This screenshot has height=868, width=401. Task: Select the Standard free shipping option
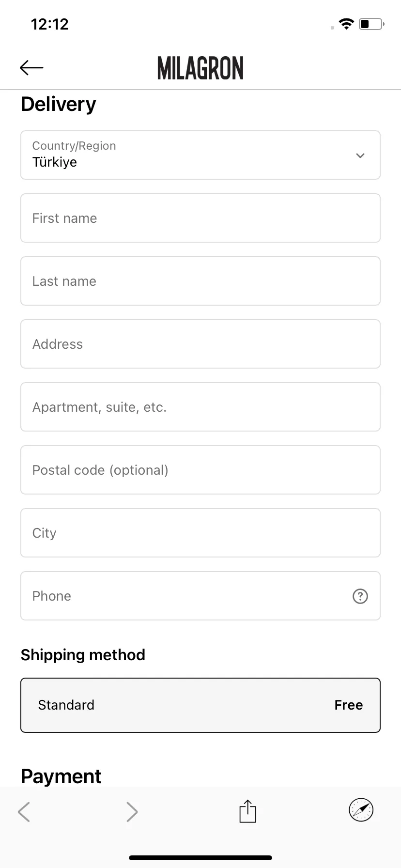(x=200, y=705)
